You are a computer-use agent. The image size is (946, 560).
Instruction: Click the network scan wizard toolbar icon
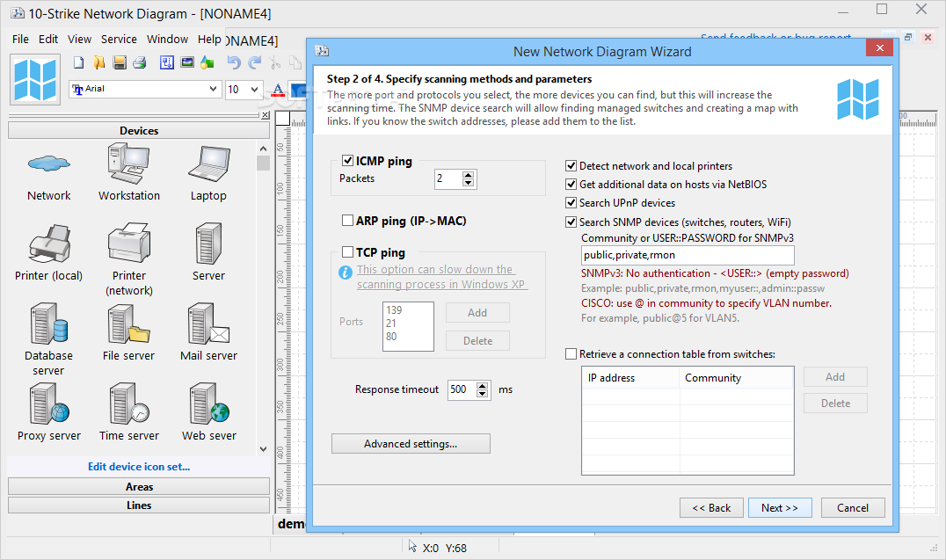[x=167, y=62]
